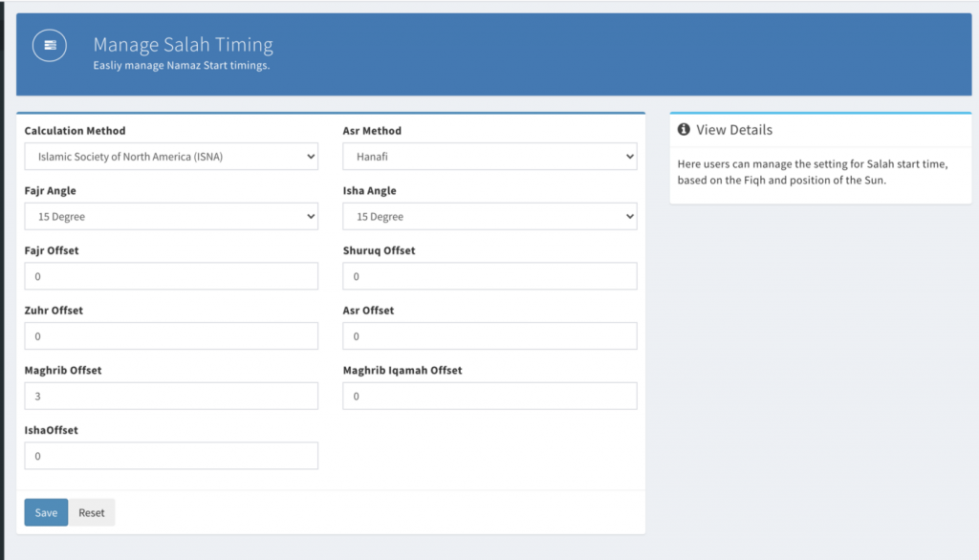Focus the Shuruq Offset input field

click(489, 276)
